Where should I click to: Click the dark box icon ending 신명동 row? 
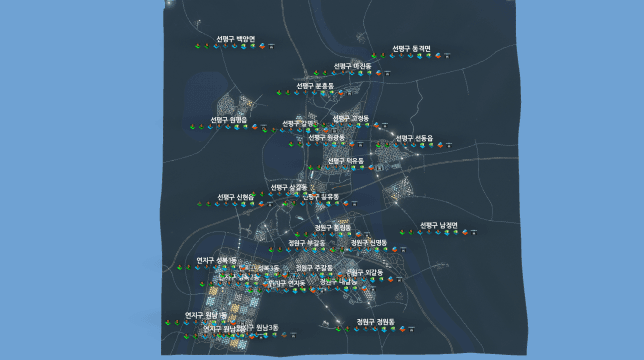(x=403, y=249)
